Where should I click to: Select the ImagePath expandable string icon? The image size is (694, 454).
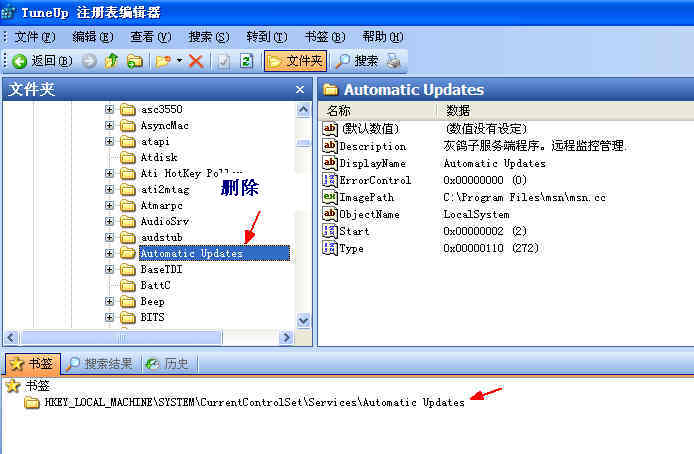330,197
